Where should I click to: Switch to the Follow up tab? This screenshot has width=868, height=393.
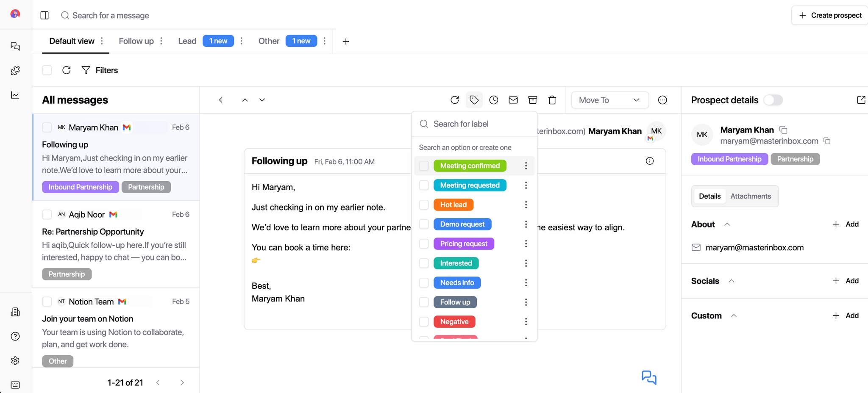point(136,41)
